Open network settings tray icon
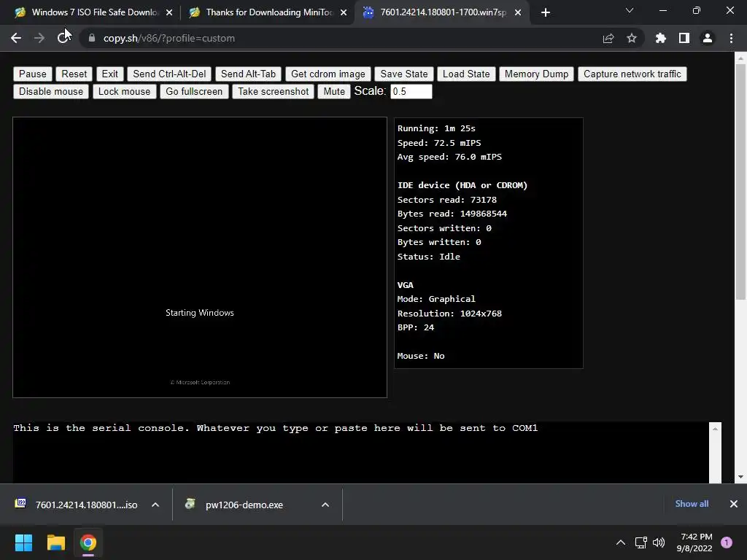 640,542
